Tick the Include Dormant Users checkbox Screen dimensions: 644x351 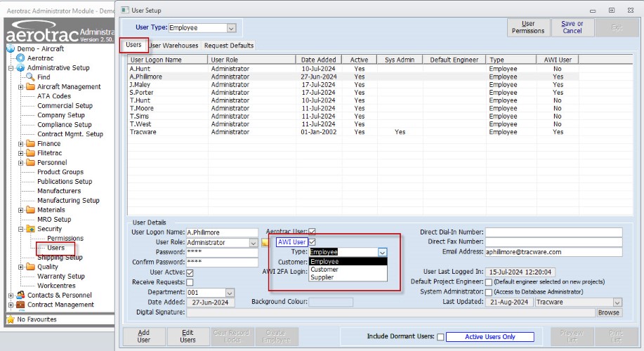tap(440, 337)
